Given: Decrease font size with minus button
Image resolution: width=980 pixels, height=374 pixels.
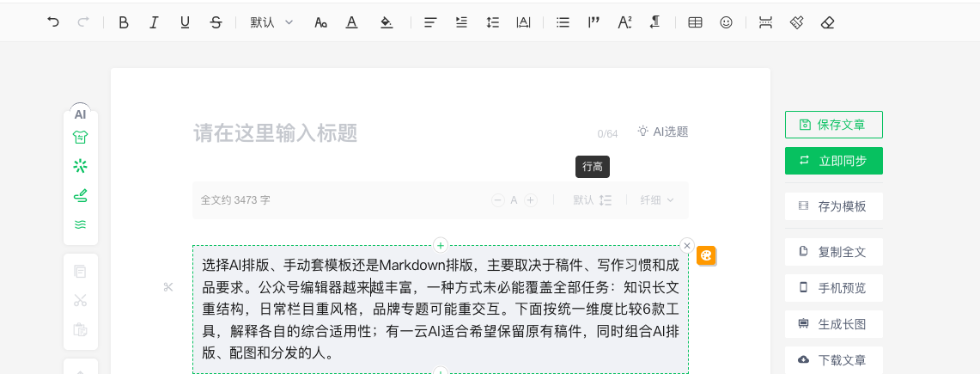Looking at the screenshot, I should (498, 200).
